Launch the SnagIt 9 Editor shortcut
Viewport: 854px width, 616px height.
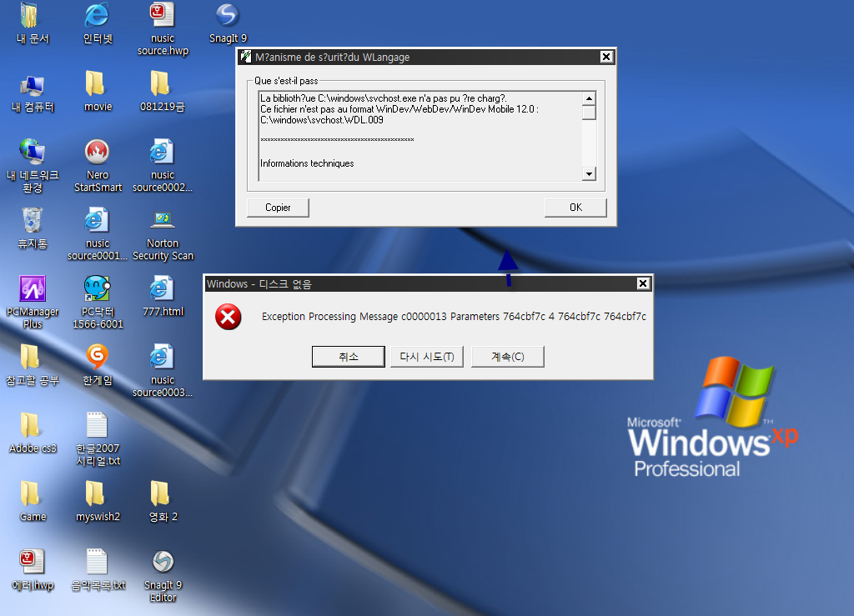[x=163, y=562]
